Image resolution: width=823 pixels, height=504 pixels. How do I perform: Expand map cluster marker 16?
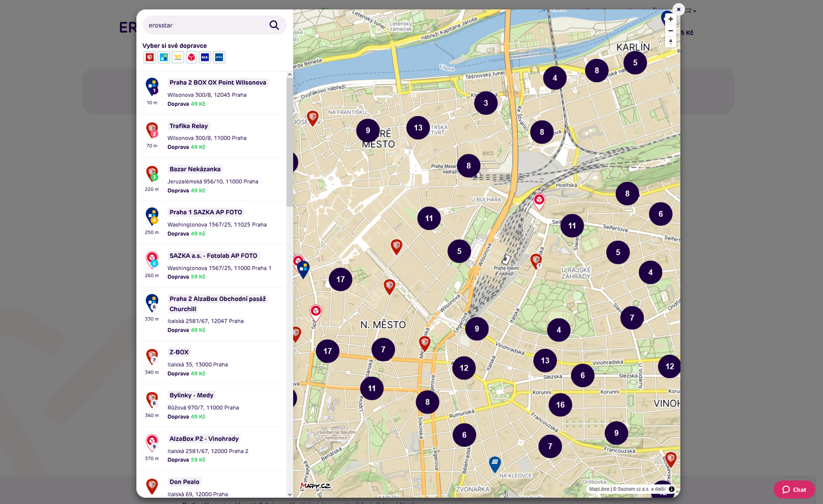pyautogui.click(x=560, y=405)
